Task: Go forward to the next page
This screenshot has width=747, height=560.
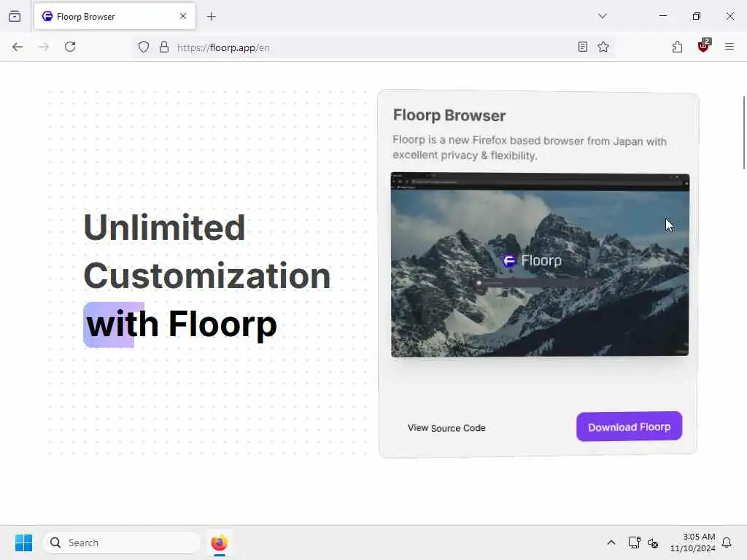Action: pyautogui.click(x=44, y=47)
